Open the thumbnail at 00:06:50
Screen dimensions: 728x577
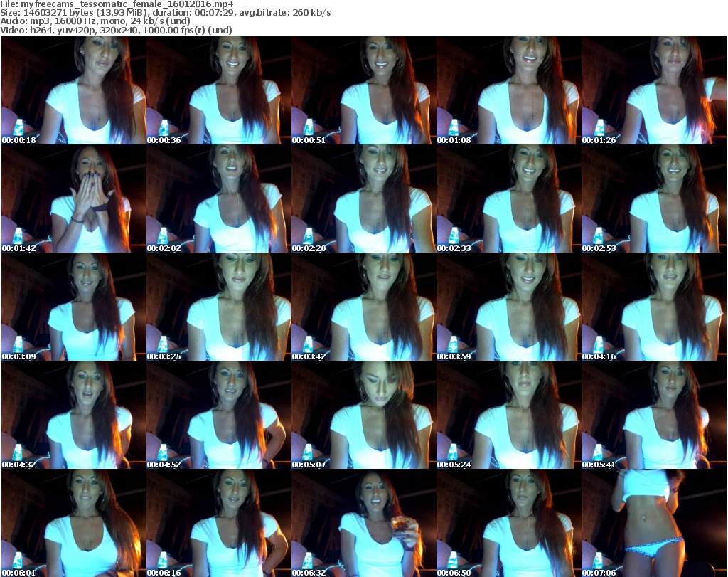click(x=508, y=523)
